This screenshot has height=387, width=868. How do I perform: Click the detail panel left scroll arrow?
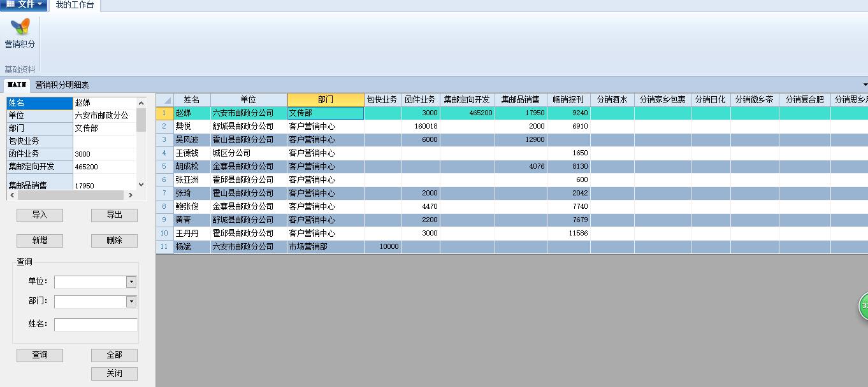click(11, 195)
